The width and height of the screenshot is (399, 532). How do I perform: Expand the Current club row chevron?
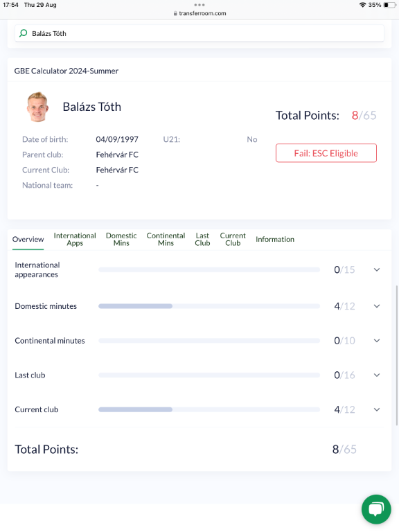[377, 409]
